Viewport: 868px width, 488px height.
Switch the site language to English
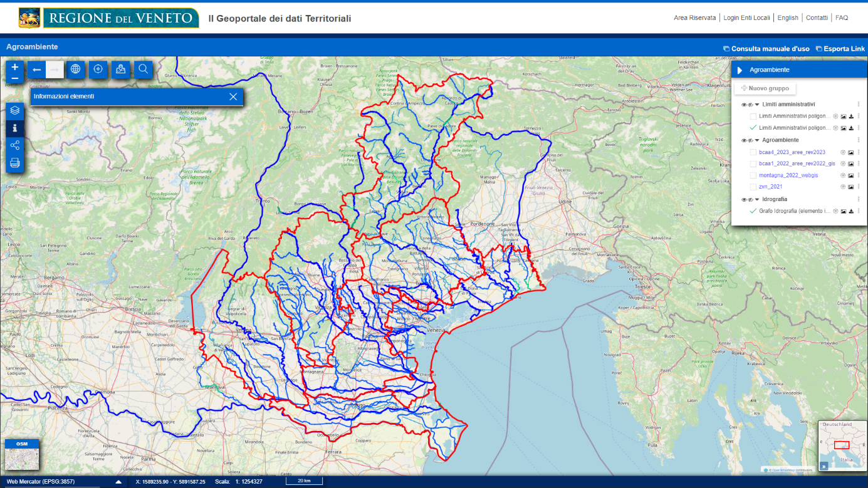pos(787,18)
